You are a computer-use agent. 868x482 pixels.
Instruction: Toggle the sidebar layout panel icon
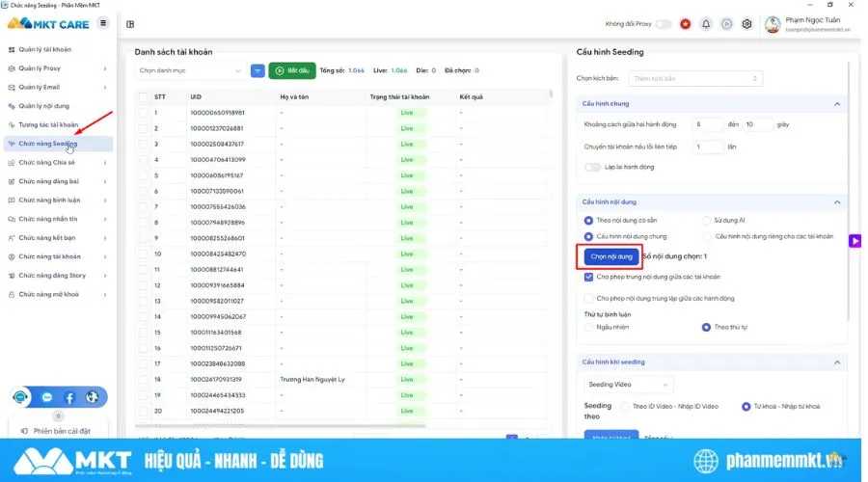[130, 24]
